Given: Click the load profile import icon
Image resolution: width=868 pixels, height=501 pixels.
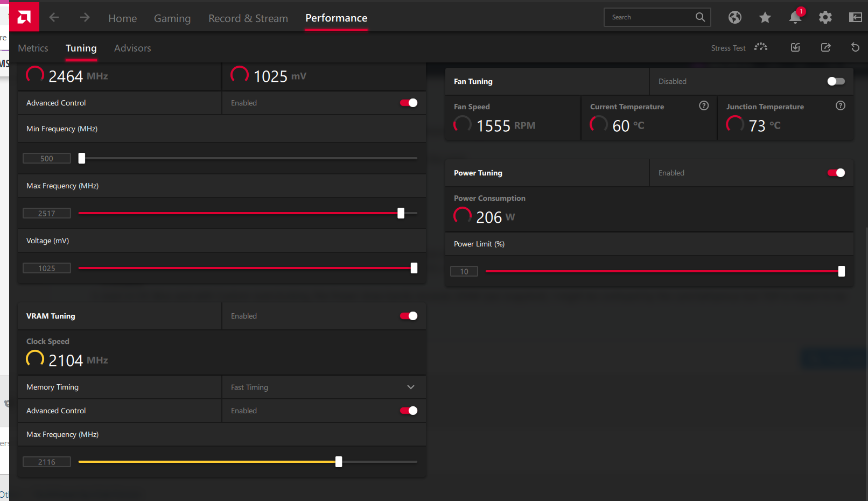Looking at the screenshot, I should 795,47.
